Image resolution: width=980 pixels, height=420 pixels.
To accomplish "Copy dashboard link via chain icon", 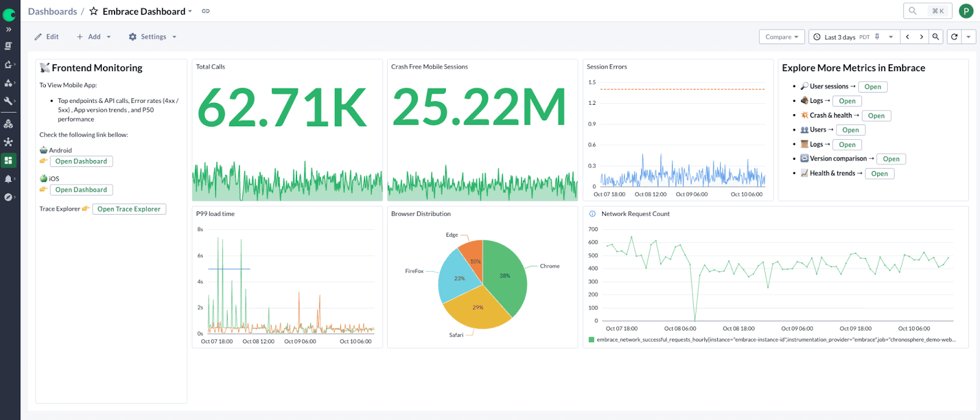I will pos(206,11).
